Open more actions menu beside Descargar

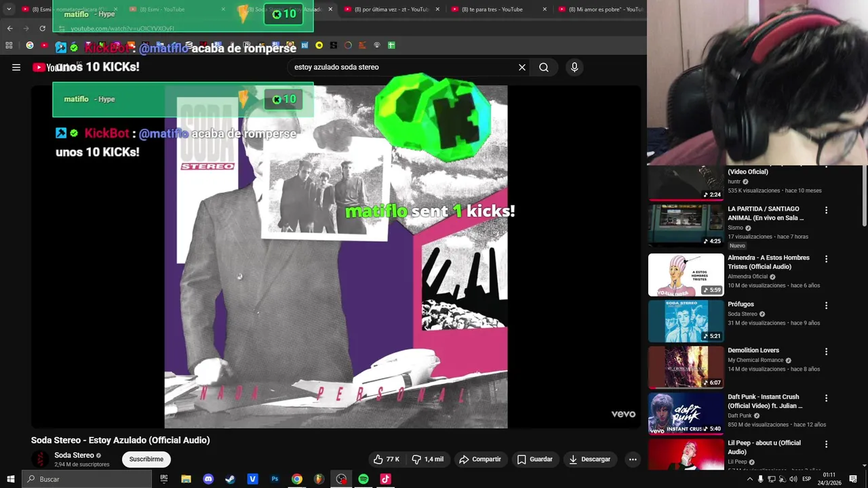pos(633,460)
